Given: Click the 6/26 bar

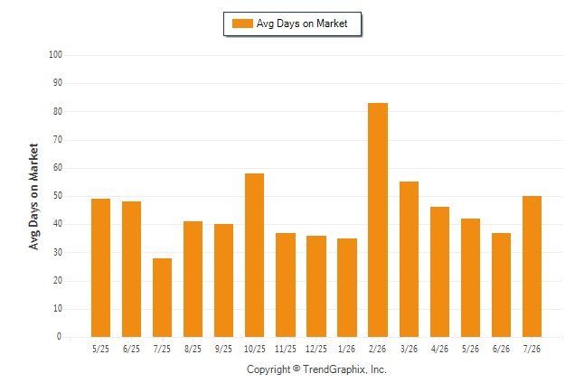Looking at the screenshot, I should tap(502, 285).
